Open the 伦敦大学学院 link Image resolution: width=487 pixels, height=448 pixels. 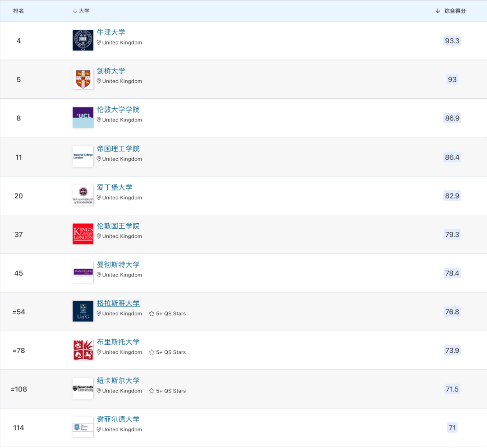coord(118,110)
